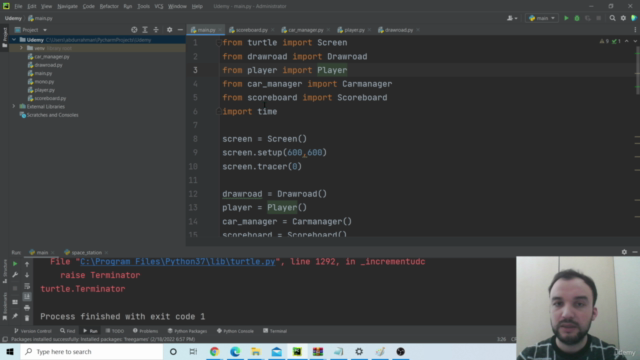Run the main configuration with green play button

tap(566, 18)
